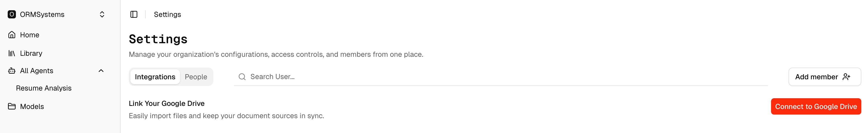Screen dimensions: 868x133
Task: Collapse the All Agents section chevron
Action: click(x=101, y=71)
